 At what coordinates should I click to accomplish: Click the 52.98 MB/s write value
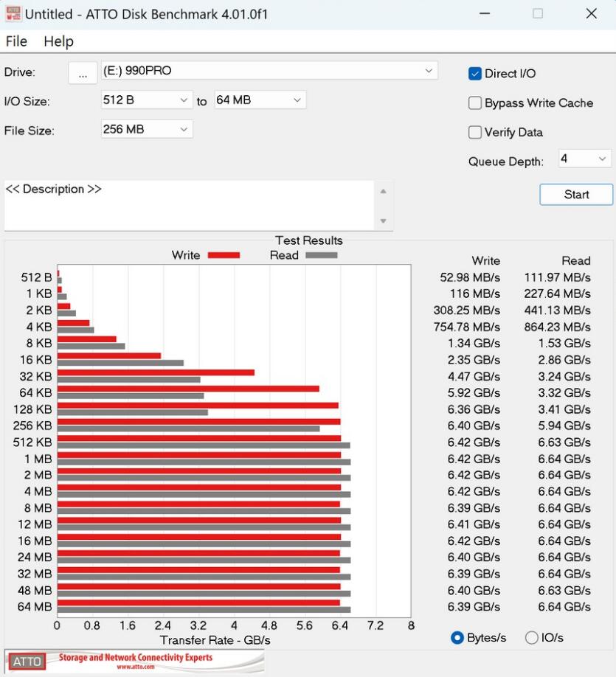[x=470, y=277]
